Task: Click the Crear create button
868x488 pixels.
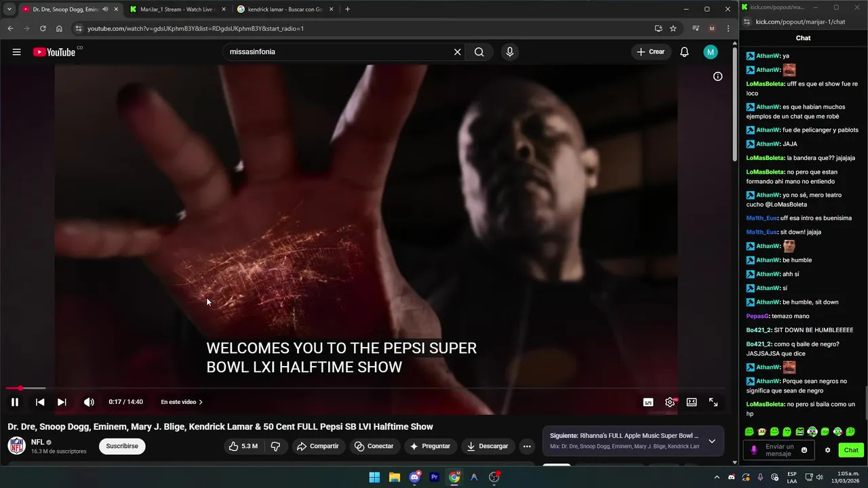Action: (x=650, y=52)
